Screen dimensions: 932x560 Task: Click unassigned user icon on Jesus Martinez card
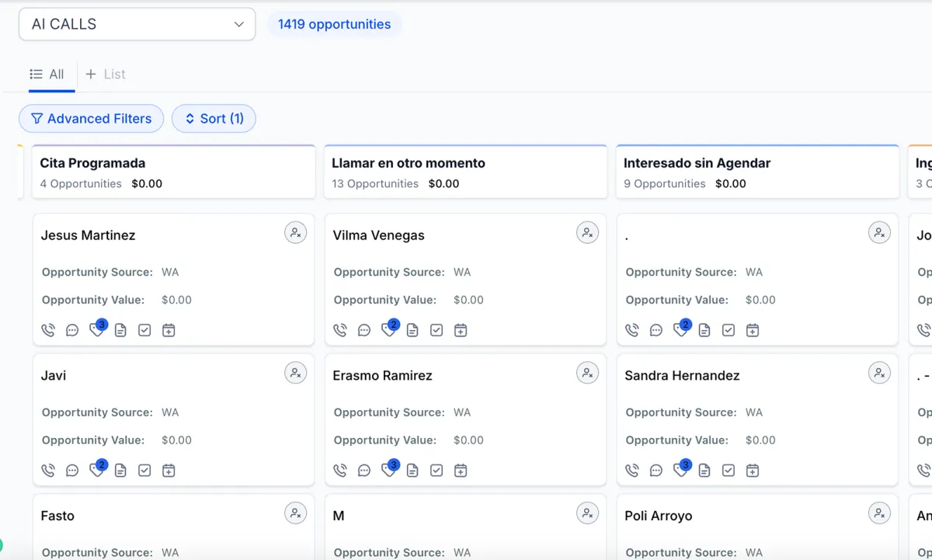click(295, 232)
